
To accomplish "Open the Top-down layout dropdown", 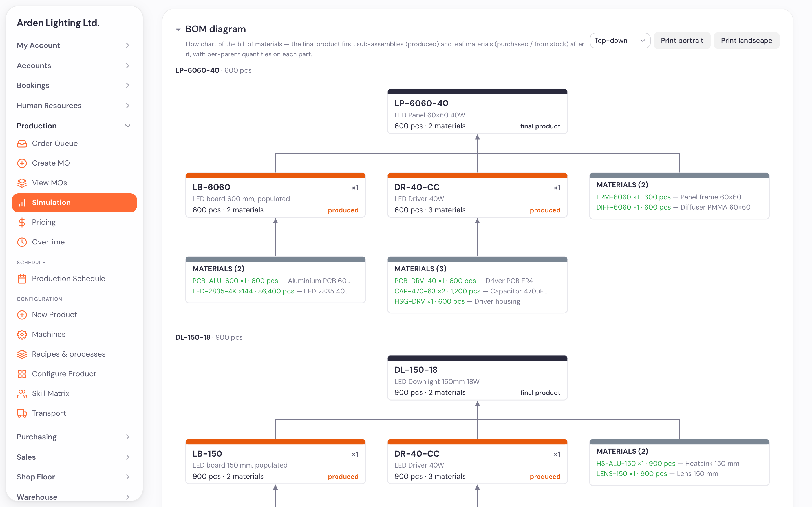I will pos(620,41).
